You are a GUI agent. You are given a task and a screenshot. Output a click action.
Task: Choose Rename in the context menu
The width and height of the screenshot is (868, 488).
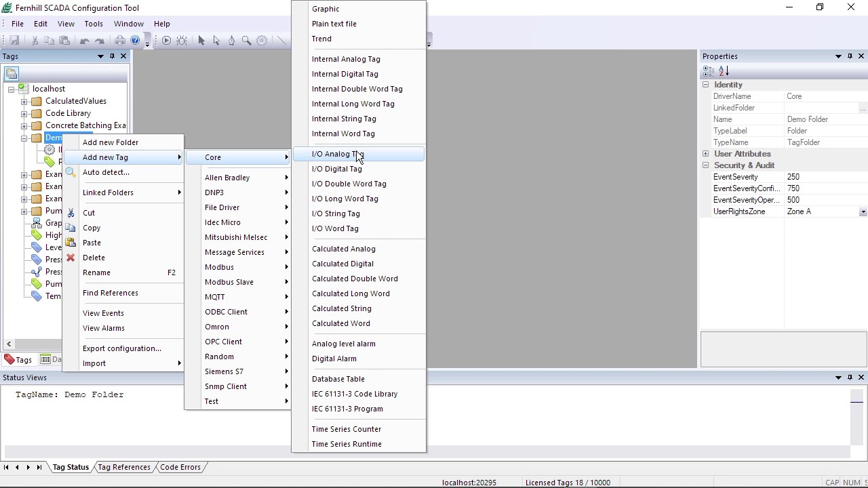click(123, 272)
